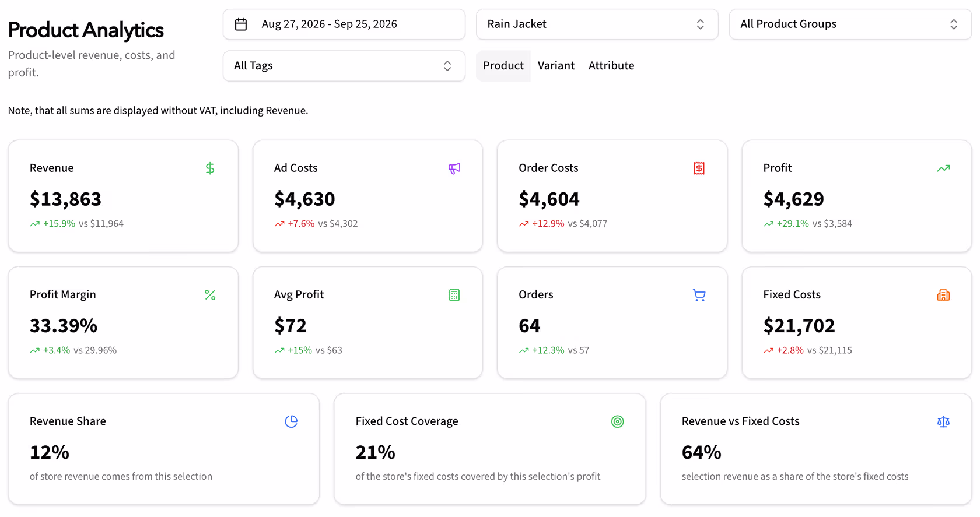
Task: Click the Profit Margin value 33.39%
Action: [x=64, y=326]
